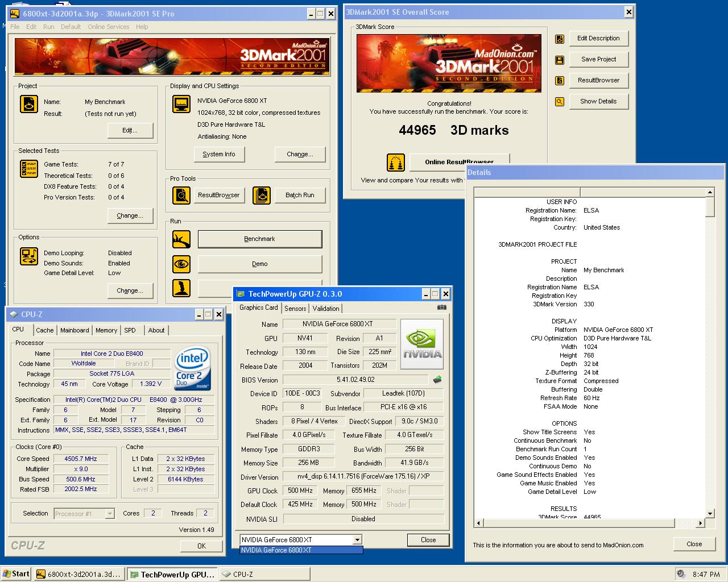The height and width of the screenshot is (582, 728).
Task: Click the Show Details magnifier icon
Action: pos(560,102)
